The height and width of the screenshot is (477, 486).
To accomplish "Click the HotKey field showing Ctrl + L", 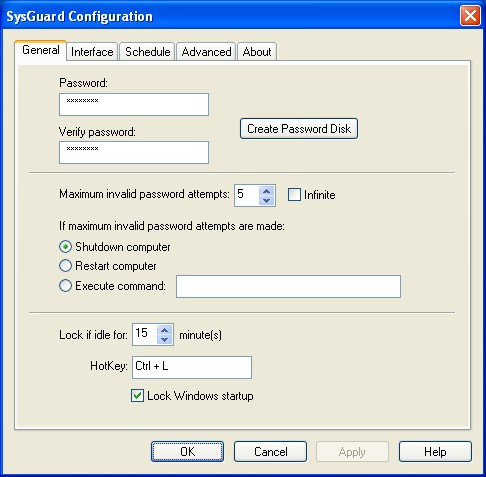I will point(192,367).
